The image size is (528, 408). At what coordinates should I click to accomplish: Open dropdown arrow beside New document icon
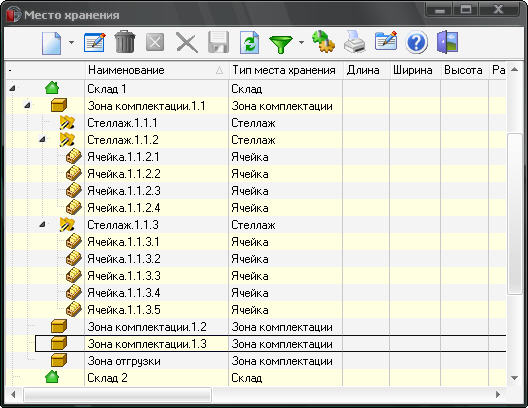(71, 42)
